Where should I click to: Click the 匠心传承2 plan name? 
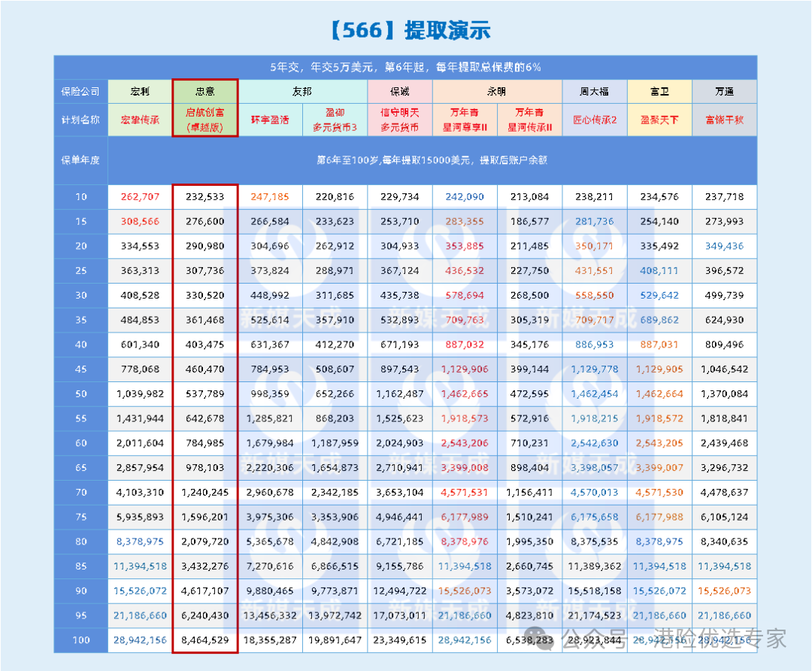click(595, 120)
